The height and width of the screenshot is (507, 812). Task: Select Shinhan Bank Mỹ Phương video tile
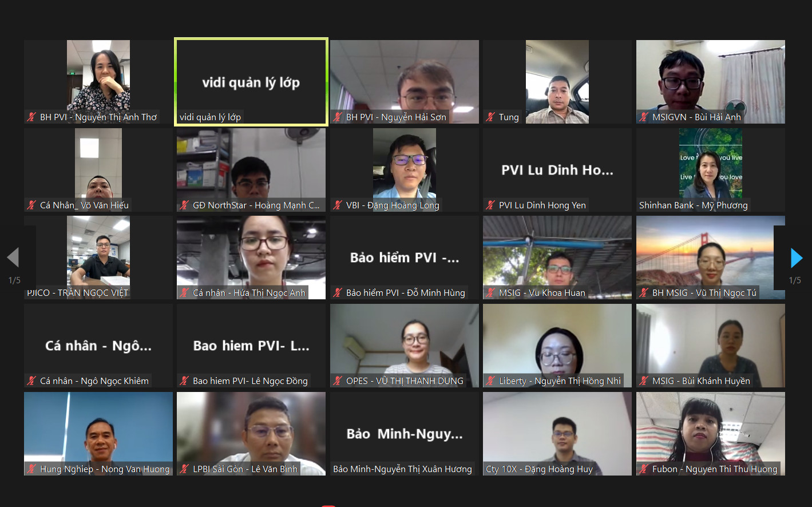coord(711,170)
